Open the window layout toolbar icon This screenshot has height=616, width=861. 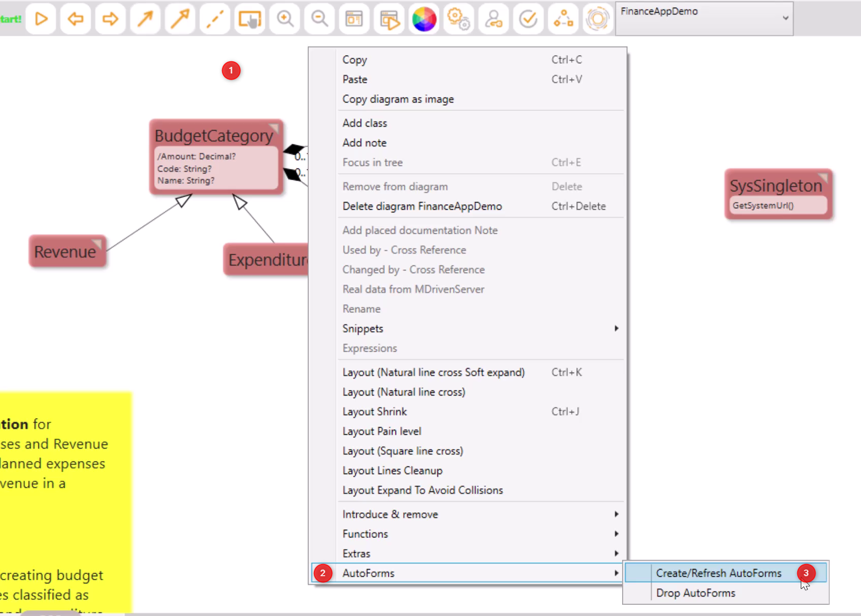coord(354,19)
